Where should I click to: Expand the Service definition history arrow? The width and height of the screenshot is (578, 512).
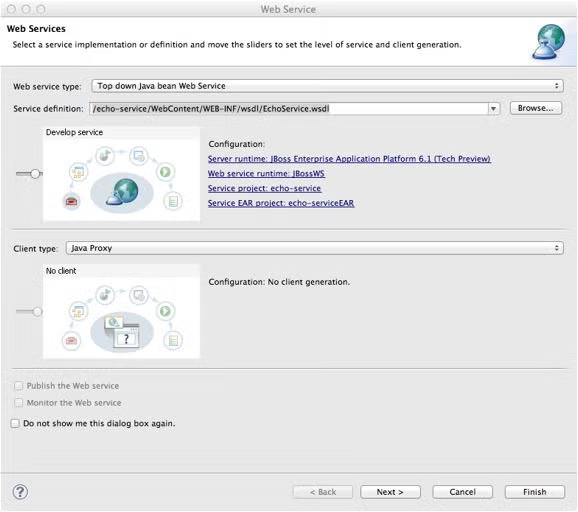coord(494,109)
